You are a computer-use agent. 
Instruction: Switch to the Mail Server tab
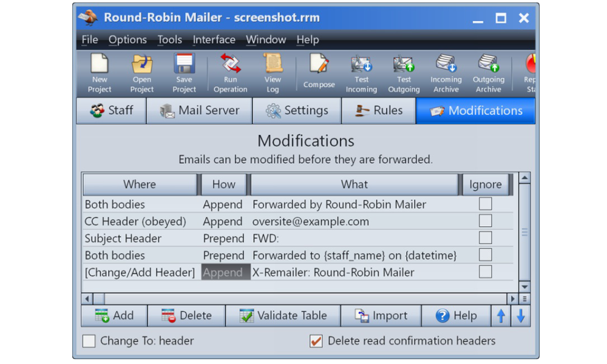(199, 110)
